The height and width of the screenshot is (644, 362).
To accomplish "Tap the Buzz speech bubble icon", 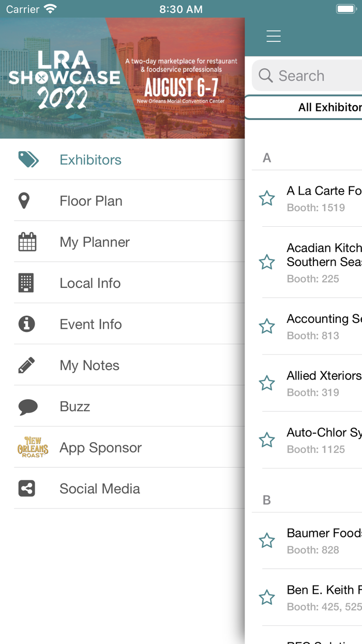I will tap(28, 407).
